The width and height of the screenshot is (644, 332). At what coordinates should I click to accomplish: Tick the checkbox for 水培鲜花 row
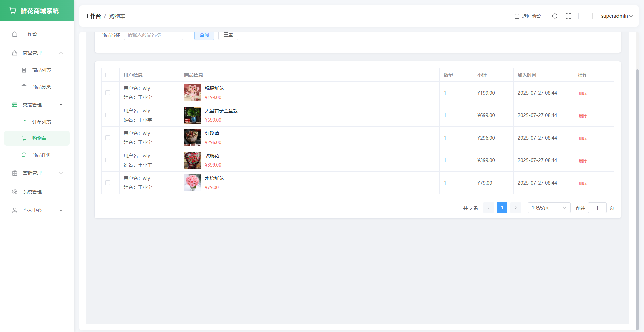pos(108,183)
